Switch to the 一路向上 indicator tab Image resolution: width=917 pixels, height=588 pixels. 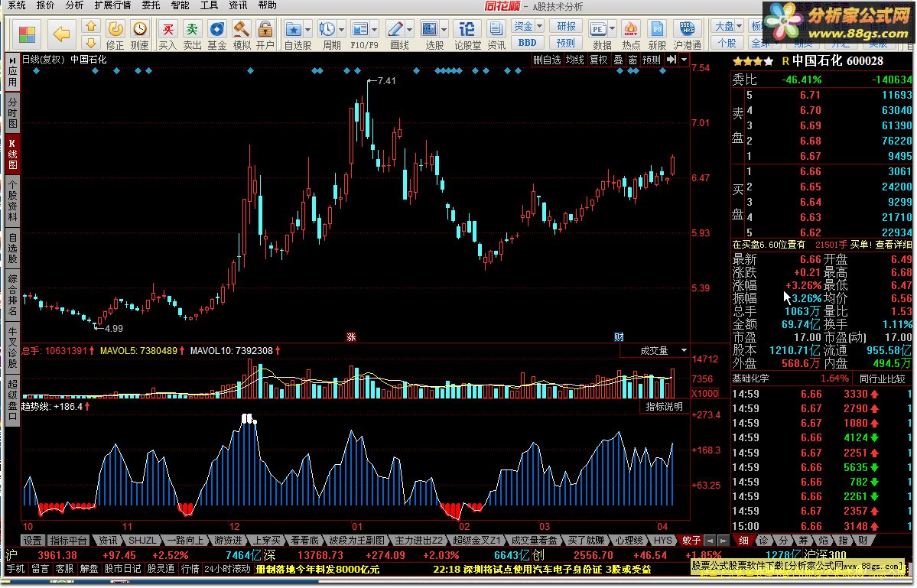click(x=185, y=541)
